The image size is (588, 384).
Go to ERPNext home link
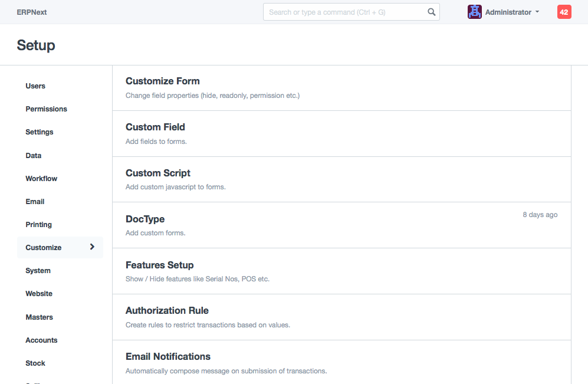pyautogui.click(x=32, y=12)
